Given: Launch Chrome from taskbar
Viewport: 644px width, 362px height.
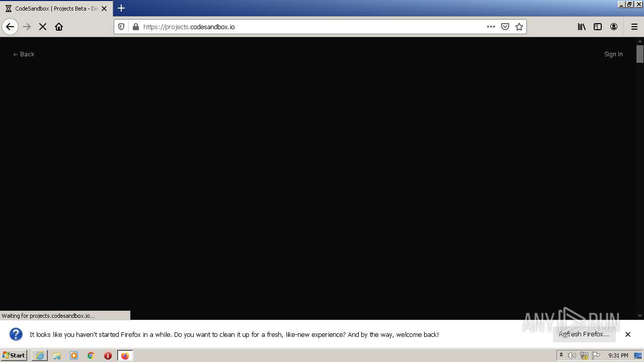Looking at the screenshot, I should [x=91, y=355].
